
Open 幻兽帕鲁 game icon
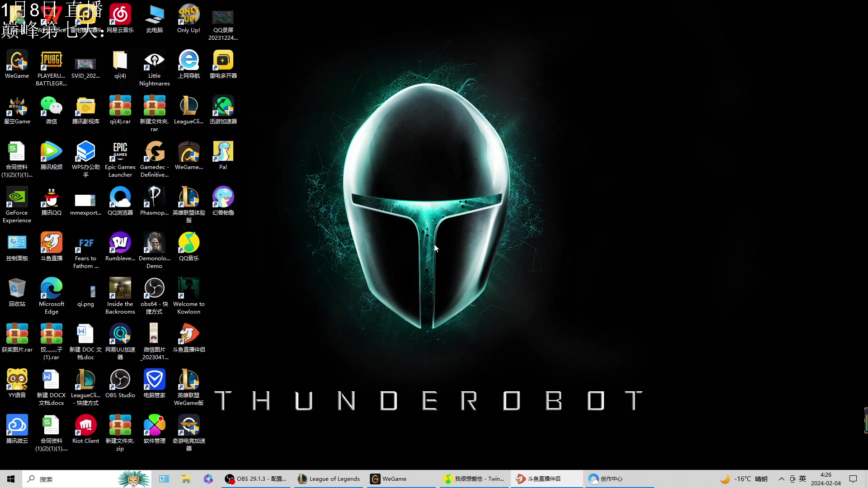(223, 202)
